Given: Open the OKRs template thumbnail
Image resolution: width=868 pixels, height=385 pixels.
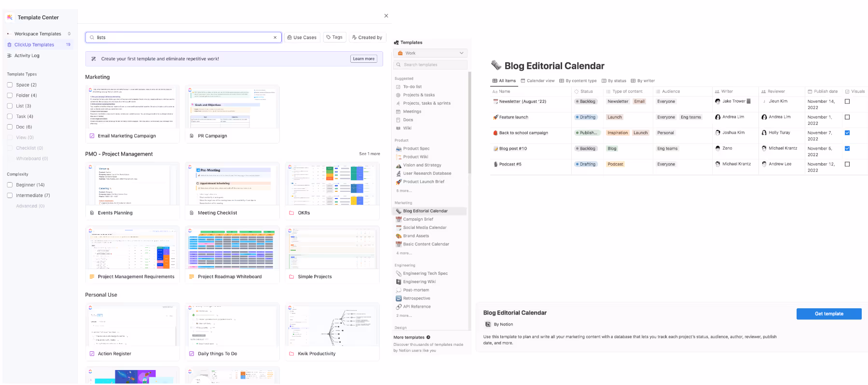Looking at the screenshot, I should tap(332, 184).
